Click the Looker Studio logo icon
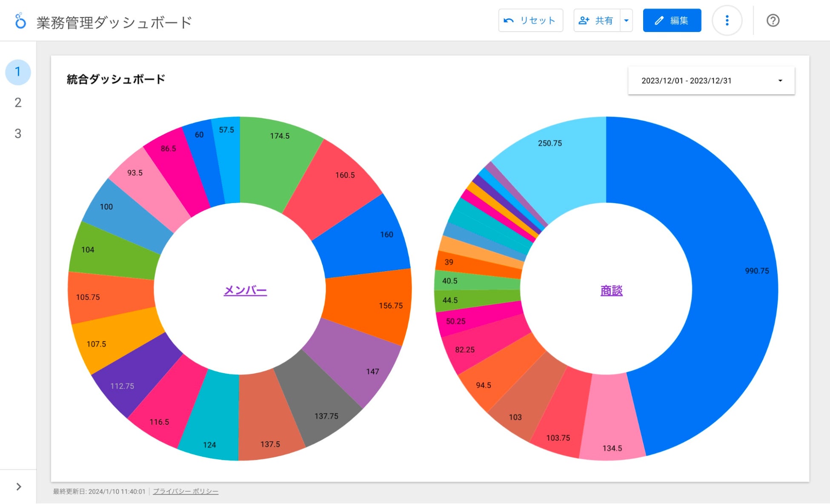The image size is (830, 504). [x=20, y=21]
